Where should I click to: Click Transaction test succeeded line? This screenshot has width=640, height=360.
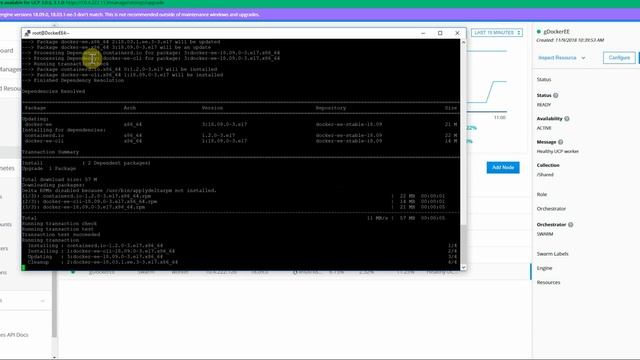(x=61, y=235)
